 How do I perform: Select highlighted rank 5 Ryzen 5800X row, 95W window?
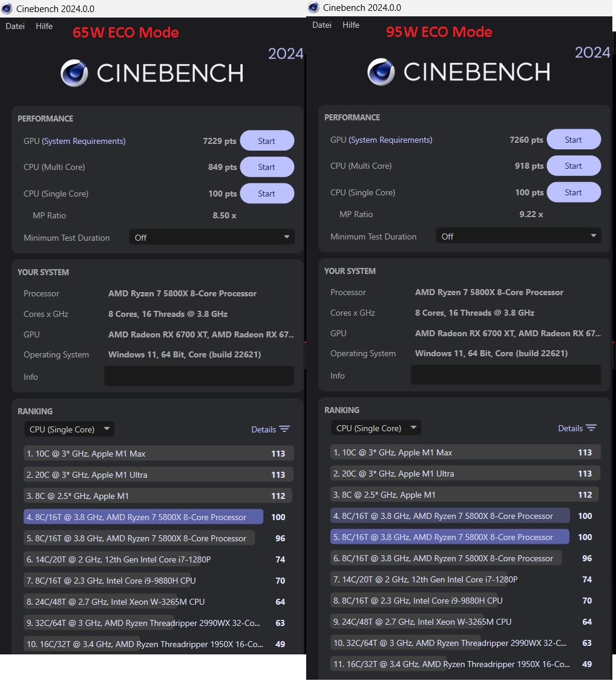[x=465, y=537]
